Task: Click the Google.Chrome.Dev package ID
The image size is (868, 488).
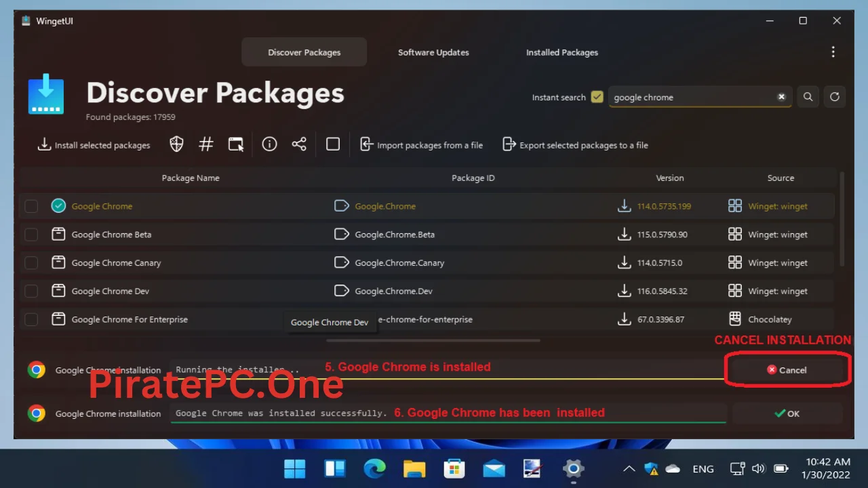Action: click(393, 291)
